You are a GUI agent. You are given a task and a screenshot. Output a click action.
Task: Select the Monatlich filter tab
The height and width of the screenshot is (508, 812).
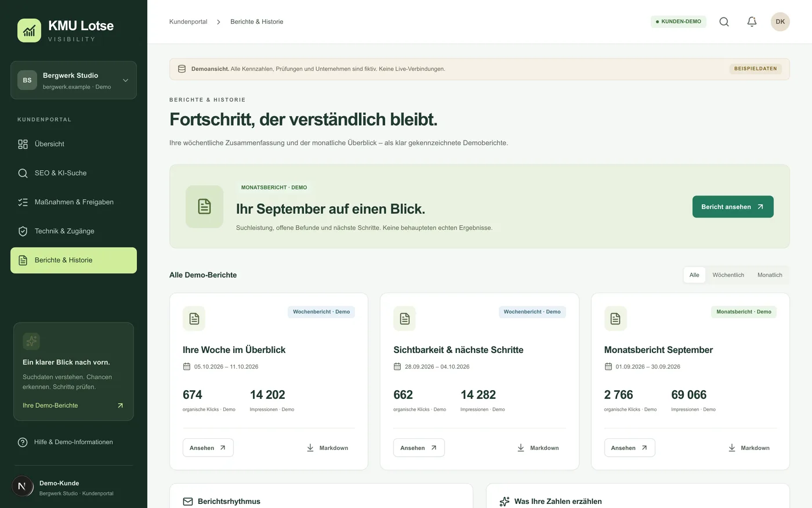pos(770,275)
